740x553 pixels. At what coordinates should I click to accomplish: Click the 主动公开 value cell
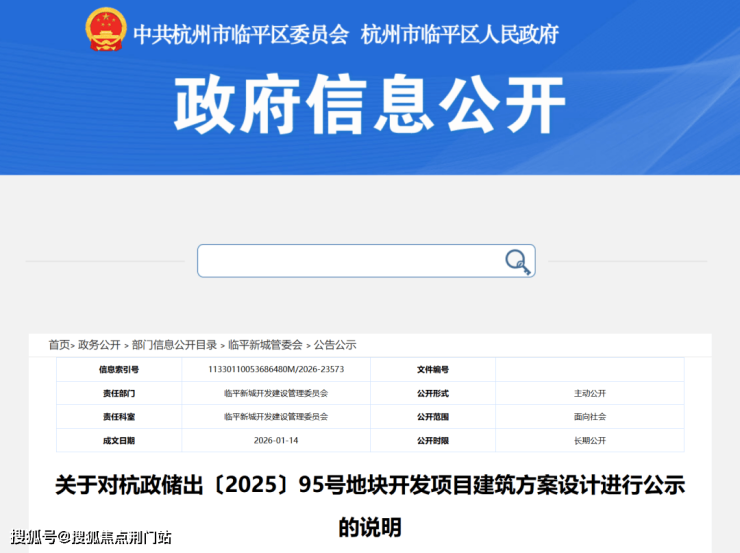[590, 393]
